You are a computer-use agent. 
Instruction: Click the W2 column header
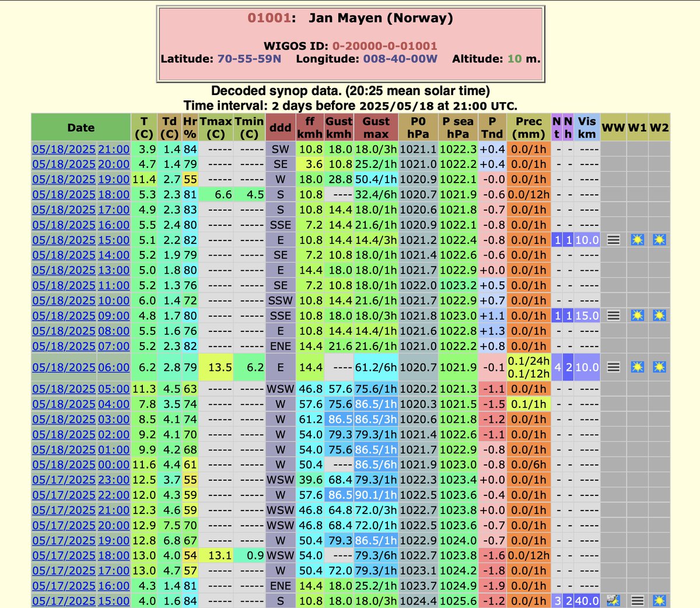pyautogui.click(x=659, y=128)
